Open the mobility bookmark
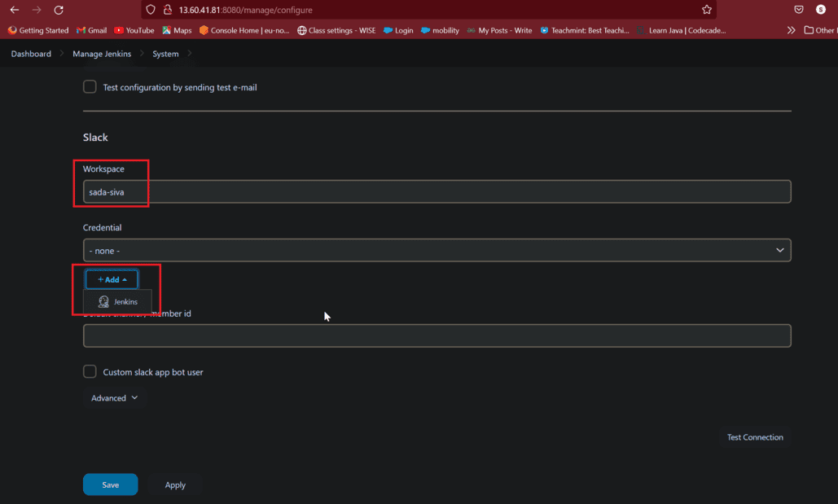Viewport: 838px width, 504px height. click(440, 30)
